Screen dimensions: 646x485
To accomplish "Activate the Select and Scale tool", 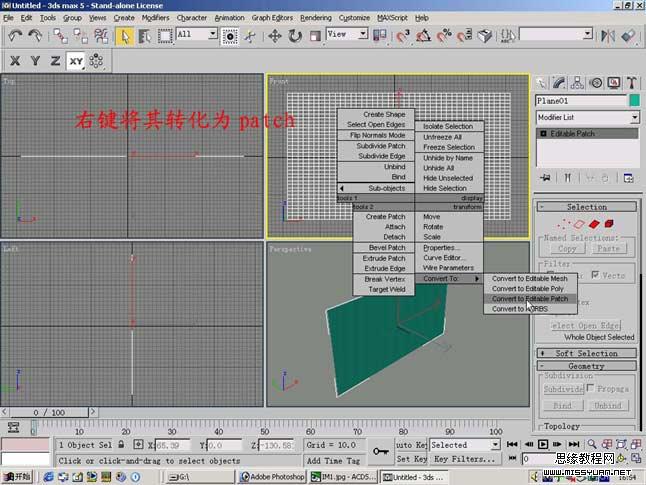I will pos(315,36).
